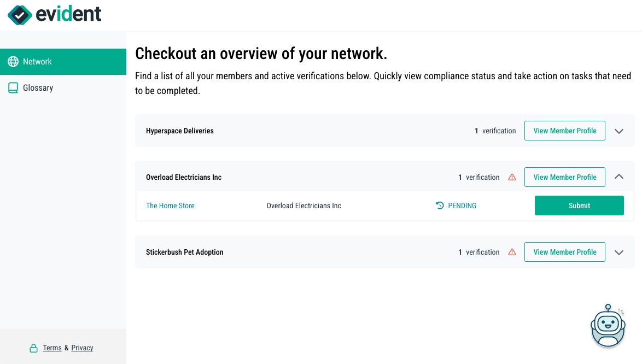View Member Profile for Hyperspace Deliveries
The height and width of the screenshot is (364, 642).
[565, 131]
